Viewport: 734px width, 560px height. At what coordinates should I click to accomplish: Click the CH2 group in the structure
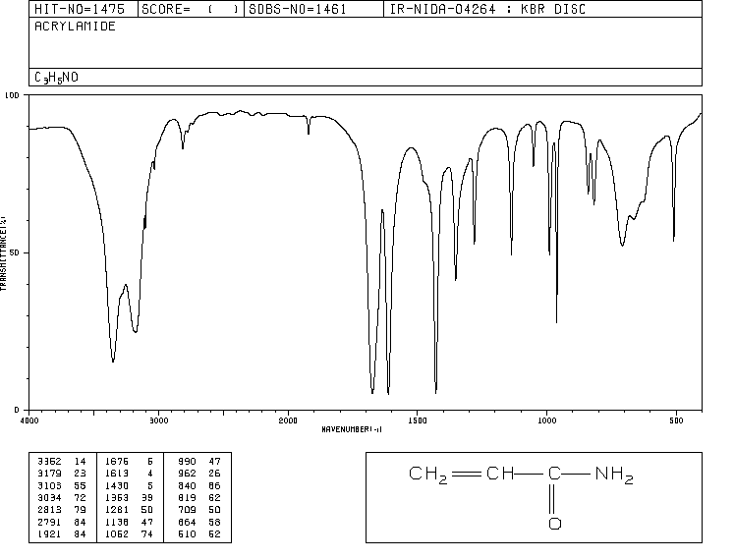(x=427, y=475)
